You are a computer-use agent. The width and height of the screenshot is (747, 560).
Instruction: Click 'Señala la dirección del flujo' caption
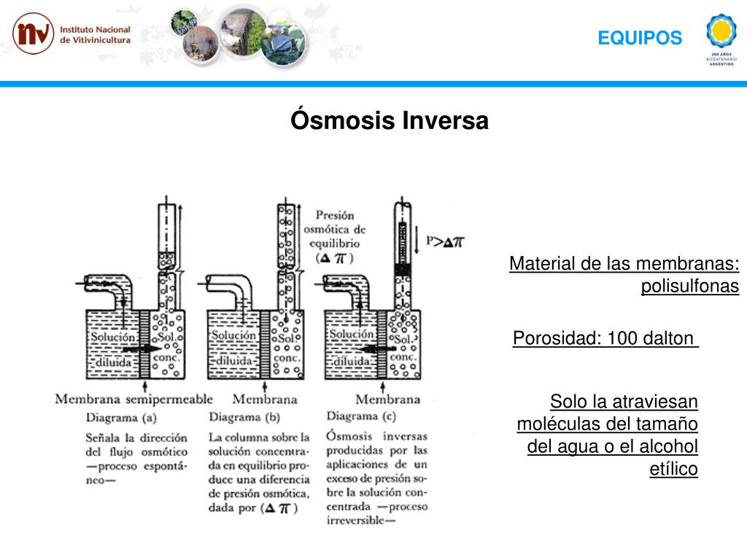[136, 459]
